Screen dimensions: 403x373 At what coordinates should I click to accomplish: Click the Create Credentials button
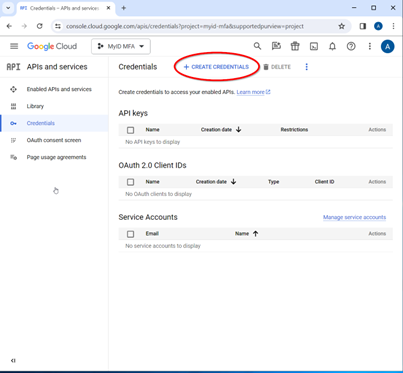pos(216,67)
